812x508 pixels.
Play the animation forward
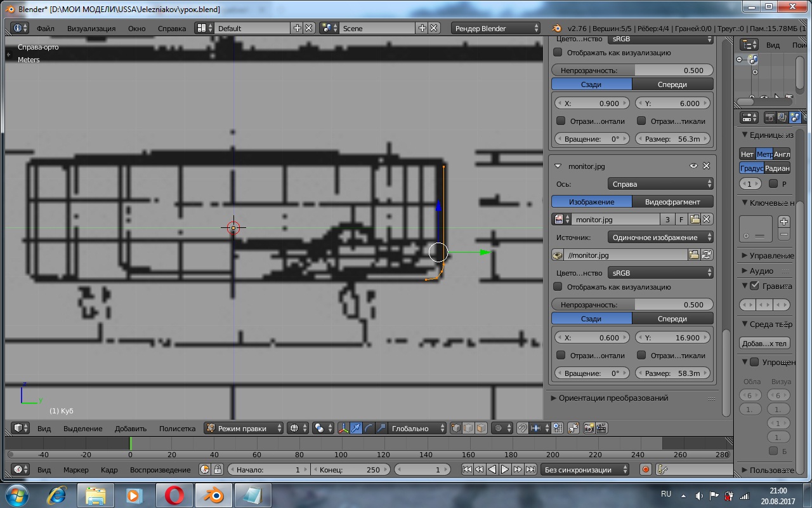click(505, 469)
